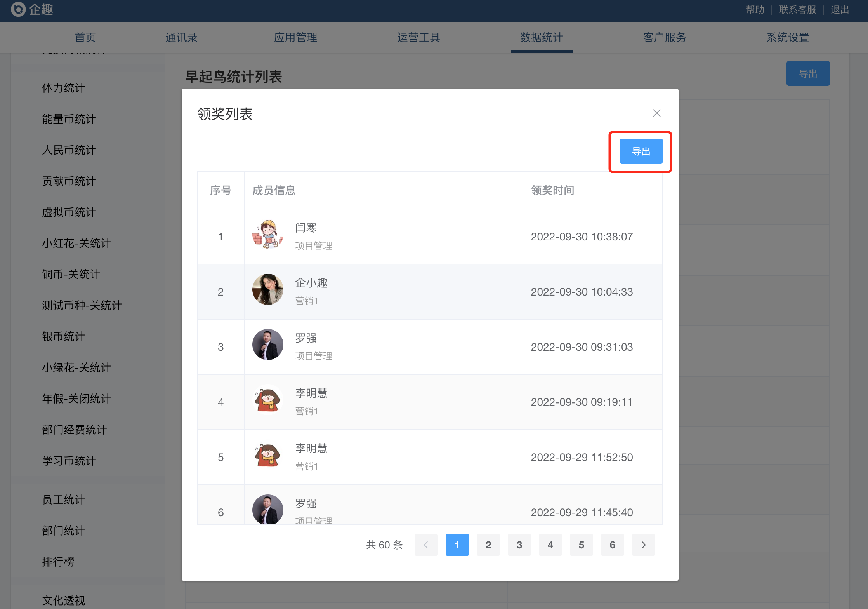Image resolution: width=868 pixels, height=609 pixels.
Task: Click the 帮助 link
Action: 755,10
